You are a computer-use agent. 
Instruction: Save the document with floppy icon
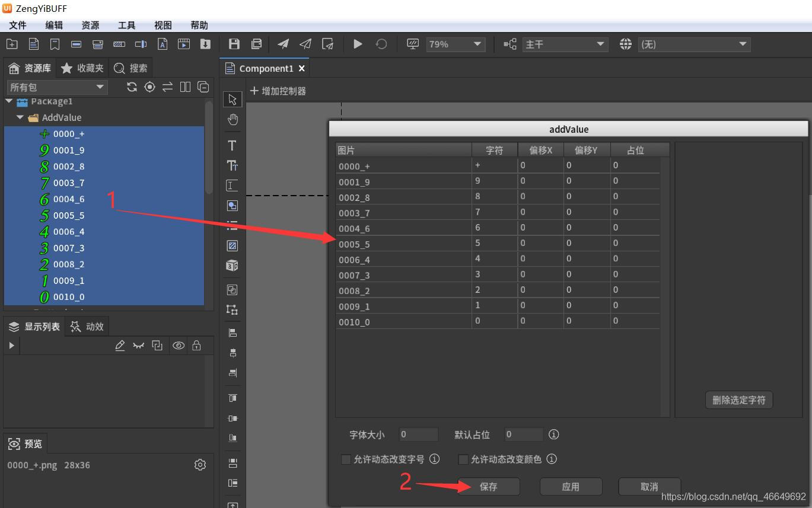coord(234,44)
